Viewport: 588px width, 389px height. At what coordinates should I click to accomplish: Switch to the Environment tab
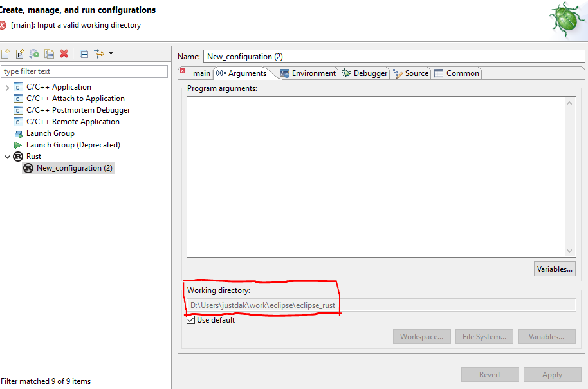pos(308,73)
